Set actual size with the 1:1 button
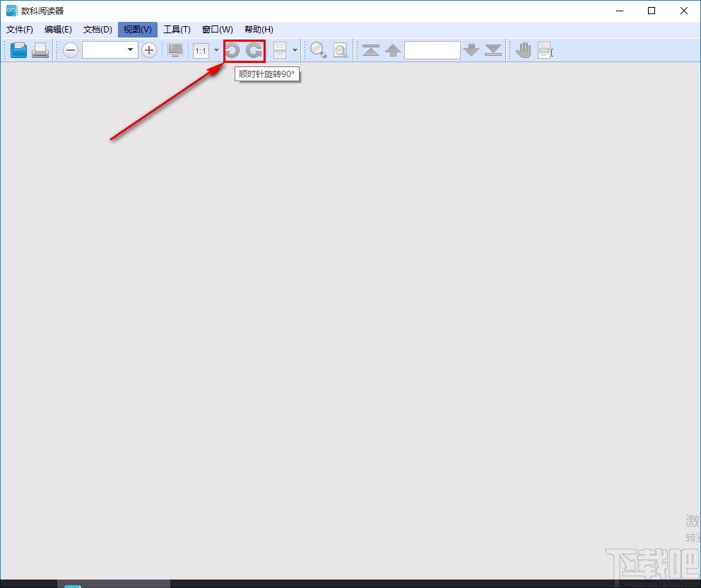The width and height of the screenshot is (701, 588). (201, 50)
